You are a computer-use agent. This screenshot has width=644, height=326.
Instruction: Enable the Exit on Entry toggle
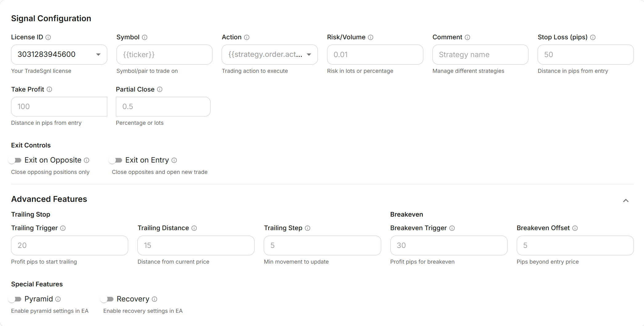(x=116, y=160)
